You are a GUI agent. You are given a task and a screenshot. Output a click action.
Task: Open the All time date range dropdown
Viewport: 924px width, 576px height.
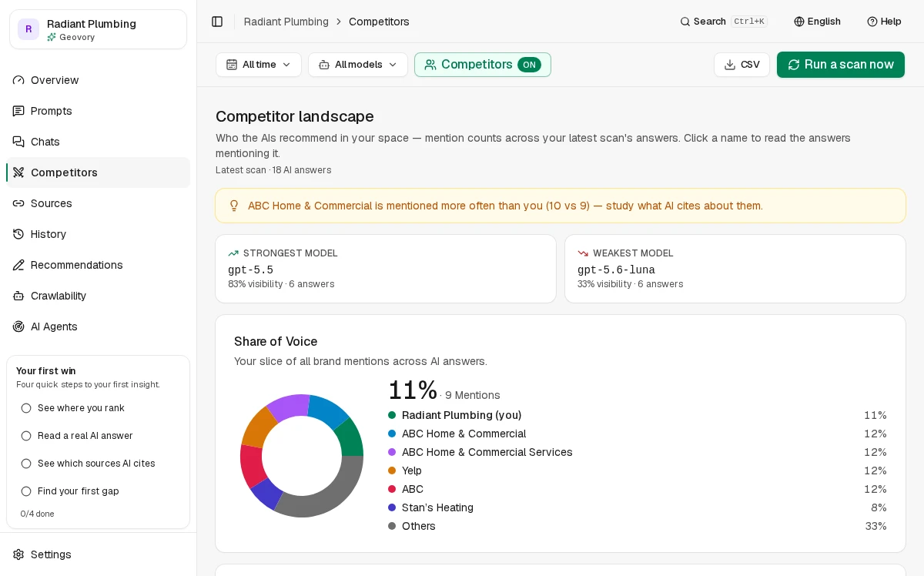[x=259, y=65]
